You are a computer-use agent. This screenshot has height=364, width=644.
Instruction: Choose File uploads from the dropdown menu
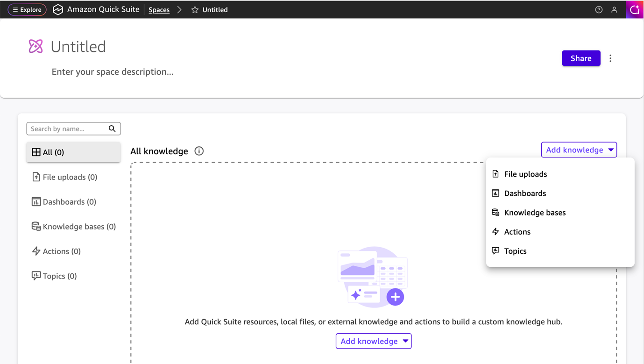tap(560, 174)
